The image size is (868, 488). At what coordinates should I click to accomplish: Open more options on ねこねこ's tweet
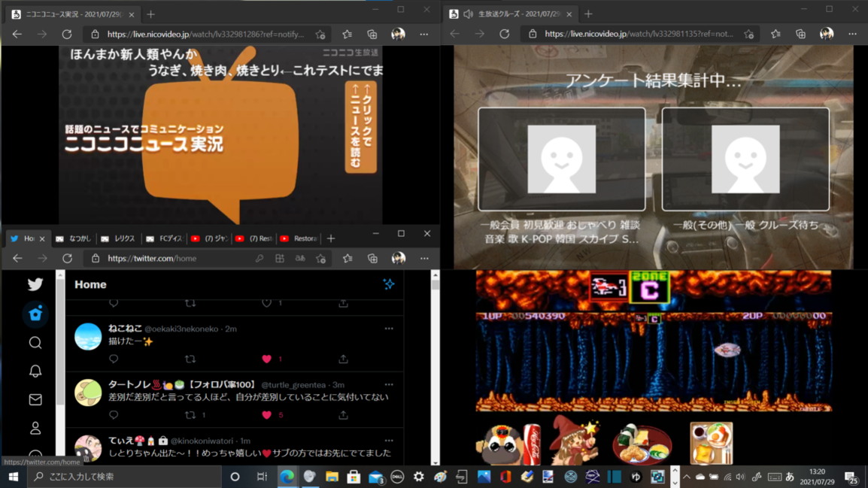[389, 329]
